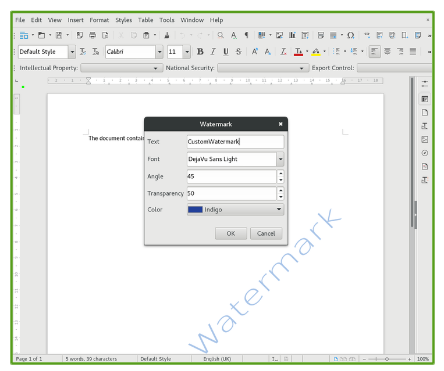444x371 pixels.
Task: Click the Subscript icon
Action: pos(268,52)
